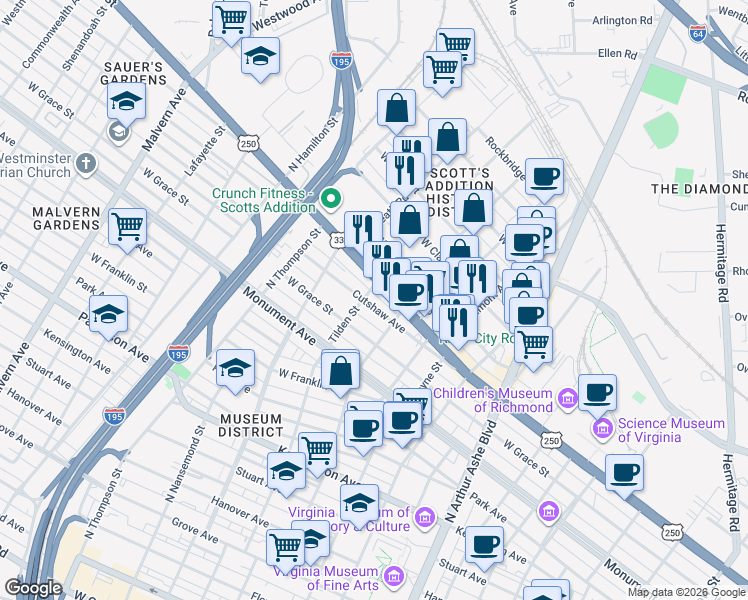Open the Science Museum of Virginia pin

point(603,428)
